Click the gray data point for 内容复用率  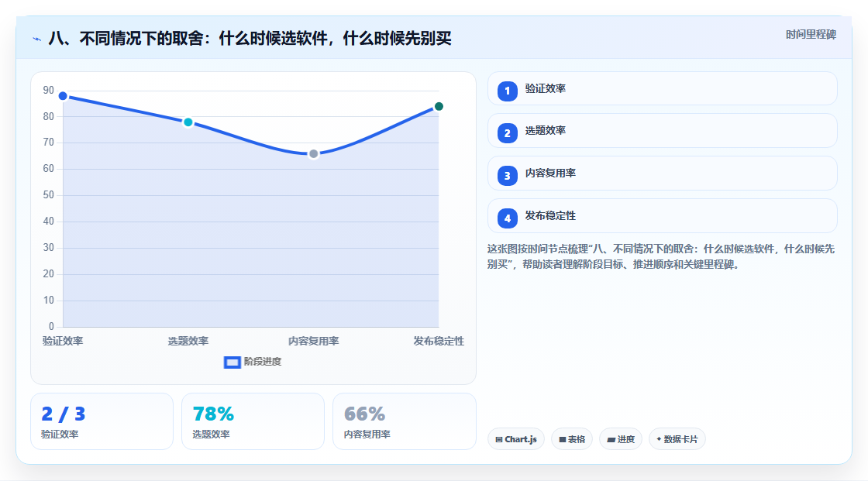coord(313,154)
